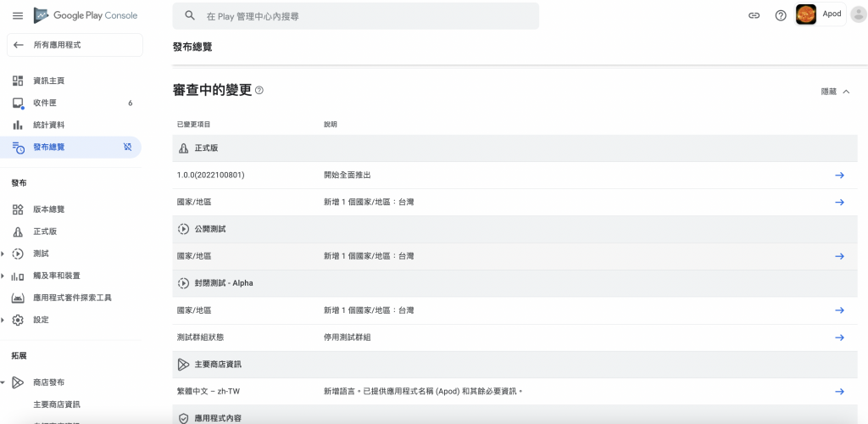Open arrow for 公開測試 國家/地區 row
868x424 pixels.
tap(839, 256)
